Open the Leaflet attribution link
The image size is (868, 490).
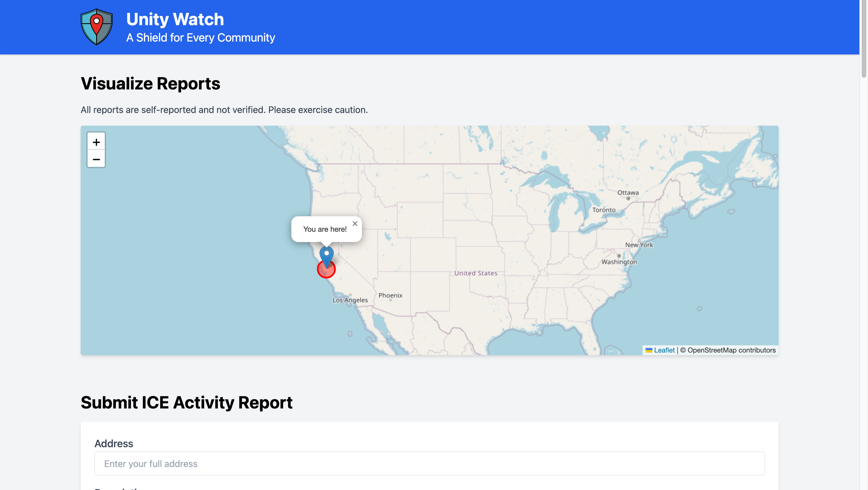664,350
